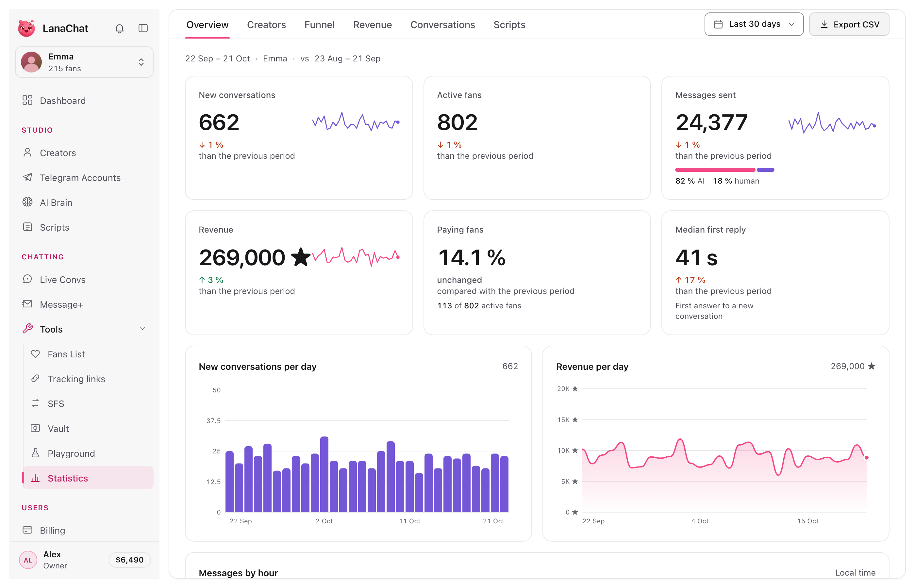
Task: Click the Revenue per day chart endpoint
Action: tap(866, 457)
